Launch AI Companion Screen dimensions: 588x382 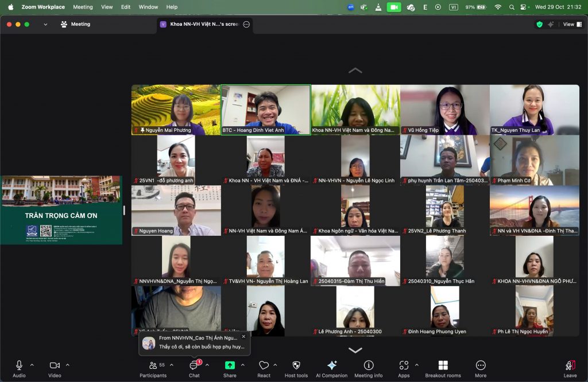pos(331,366)
